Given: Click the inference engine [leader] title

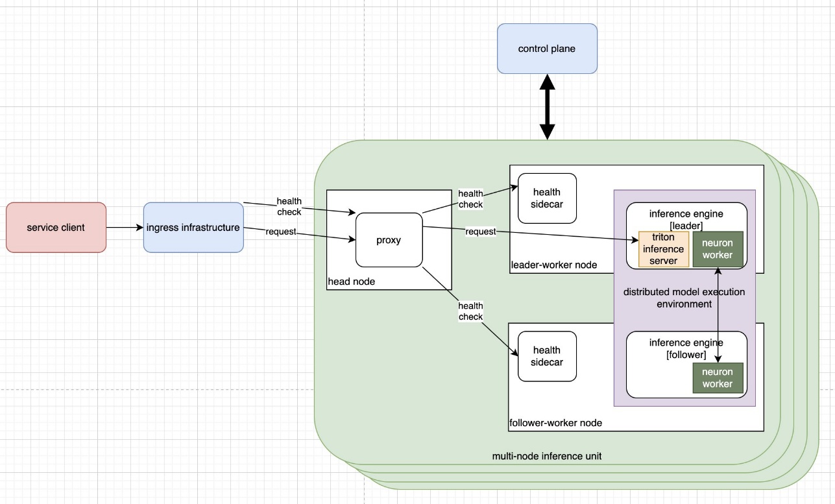Looking at the screenshot, I should (x=686, y=219).
